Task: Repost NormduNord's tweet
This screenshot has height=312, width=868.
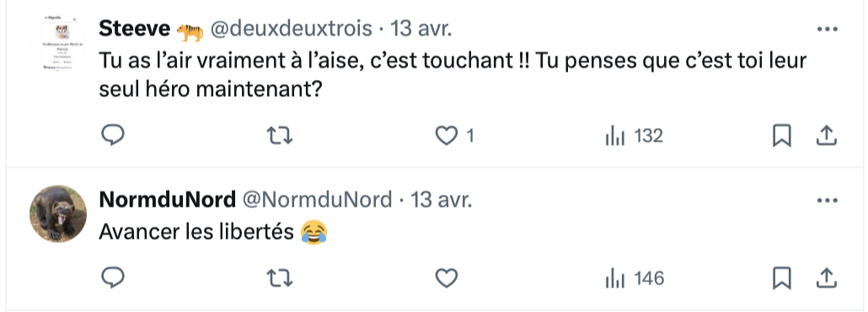Action: coord(280,278)
